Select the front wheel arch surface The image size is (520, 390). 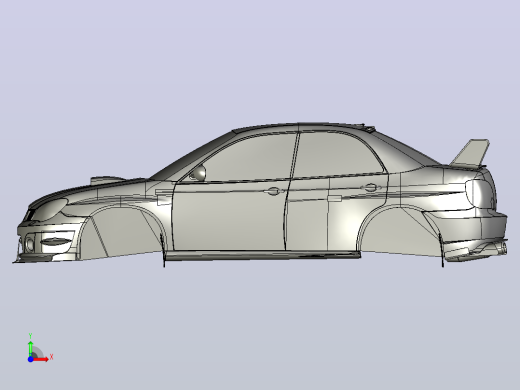(122, 233)
